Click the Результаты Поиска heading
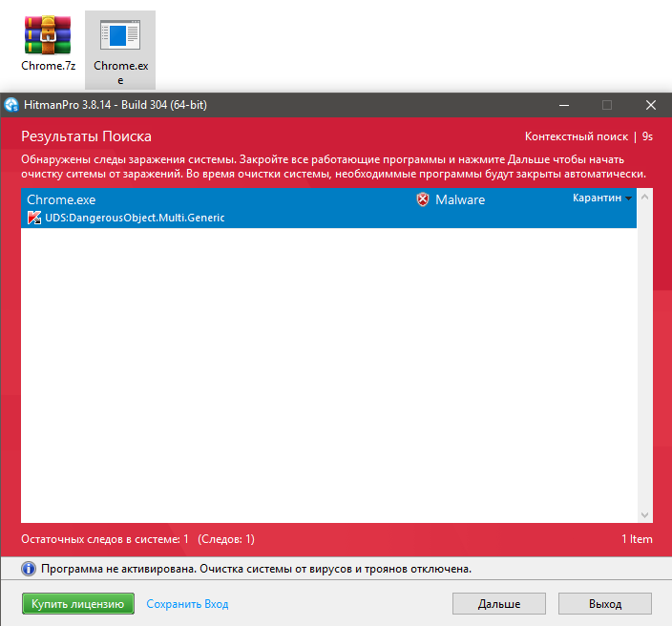 (x=86, y=136)
